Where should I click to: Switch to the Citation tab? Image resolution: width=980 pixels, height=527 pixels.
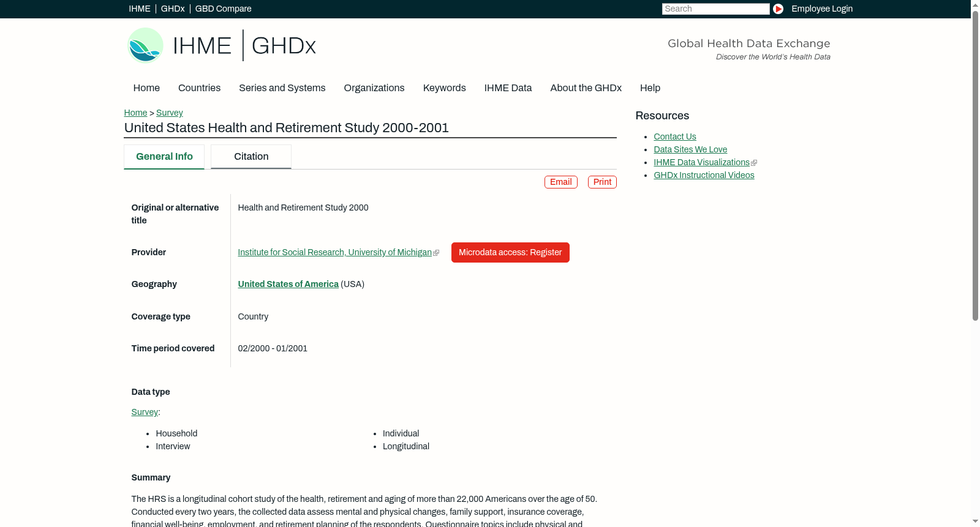pyautogui.click(x=251, y=157)
